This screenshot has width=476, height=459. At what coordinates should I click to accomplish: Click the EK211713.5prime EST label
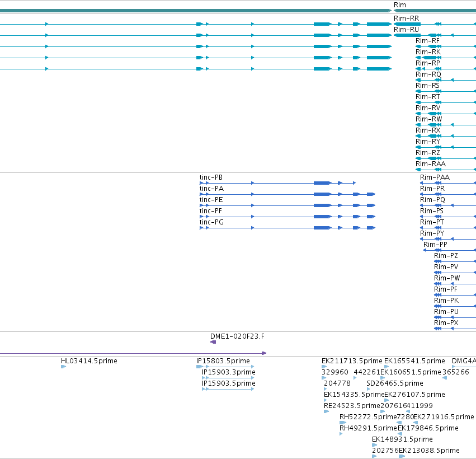tap(352, 361)
